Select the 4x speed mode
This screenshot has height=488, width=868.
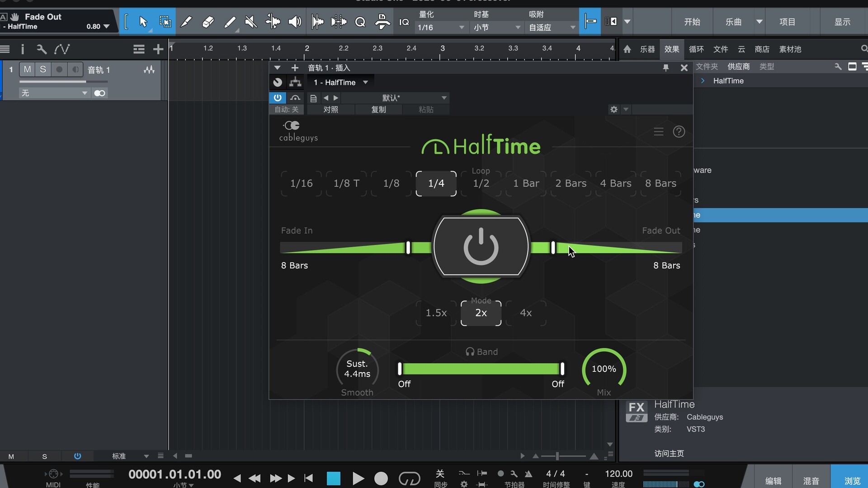[526, 313]
